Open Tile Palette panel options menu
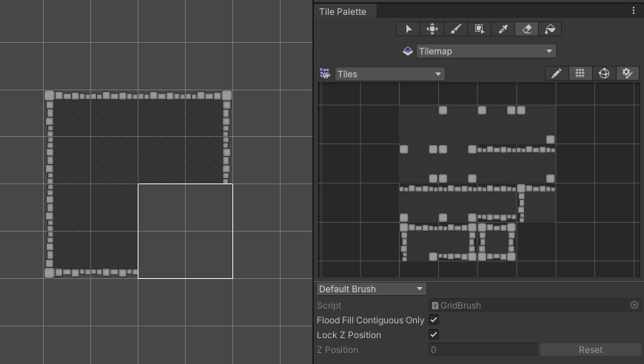644x364 pixels. (x=634, y=10)
